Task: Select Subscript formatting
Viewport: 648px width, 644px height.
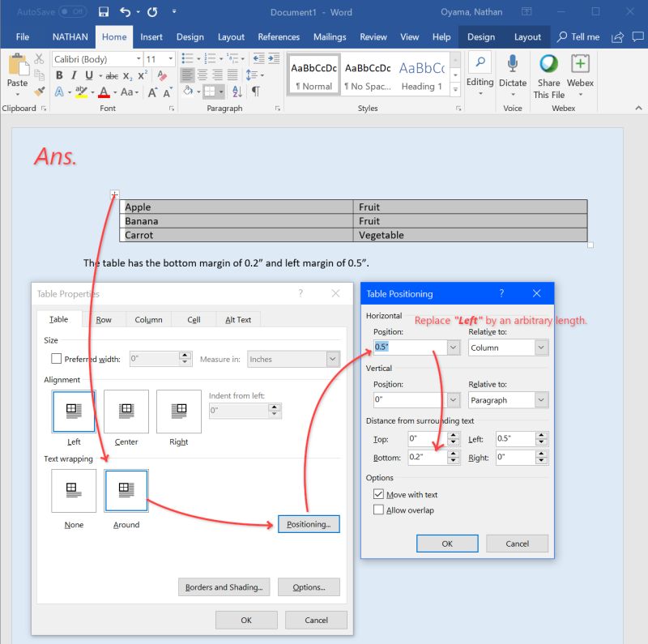Action: pyautogui.click(x=127, y=75)
